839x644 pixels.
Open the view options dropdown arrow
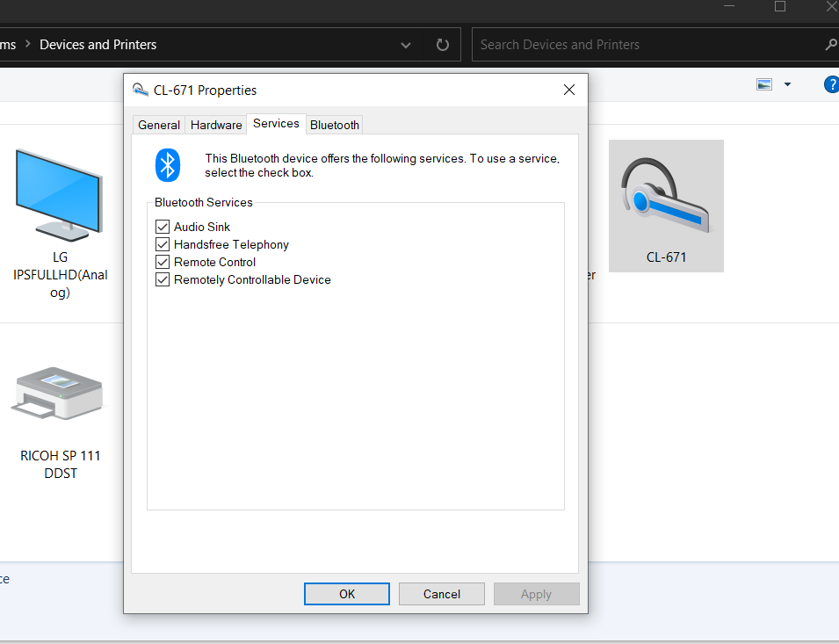(x=786, y=83)
